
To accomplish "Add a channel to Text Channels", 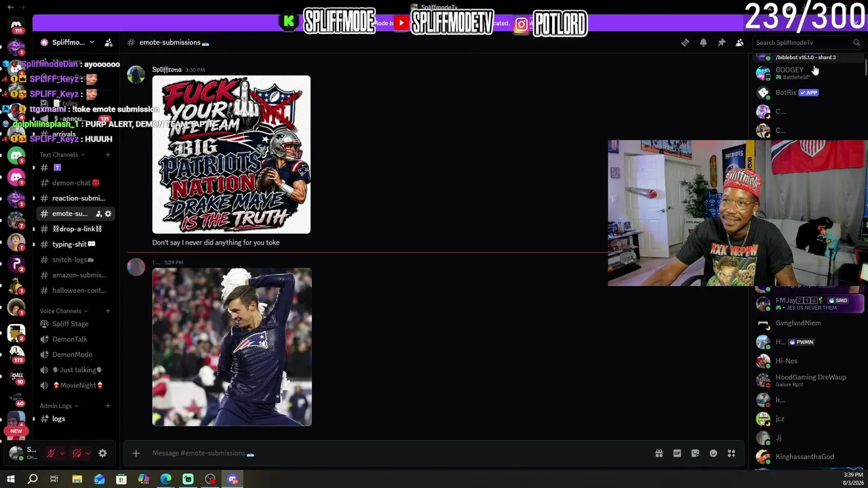I will pyautogui.click(x=108, y=155).
